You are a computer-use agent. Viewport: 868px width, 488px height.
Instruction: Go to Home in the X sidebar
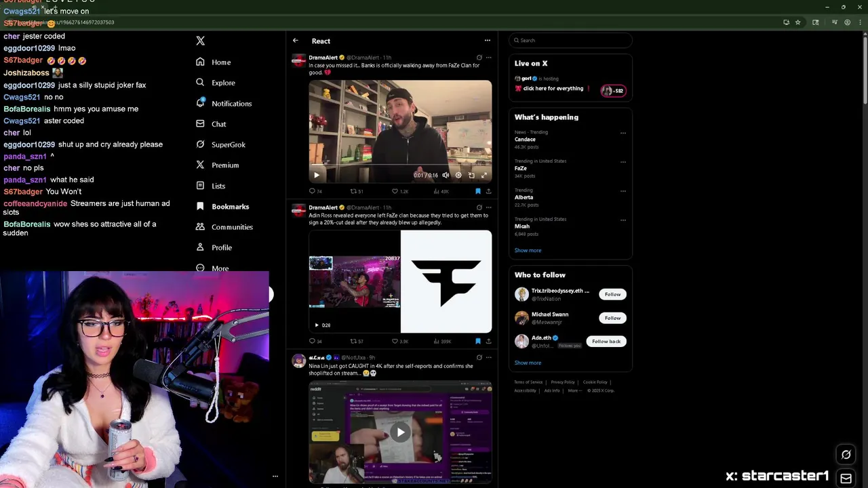click(214, 62)
